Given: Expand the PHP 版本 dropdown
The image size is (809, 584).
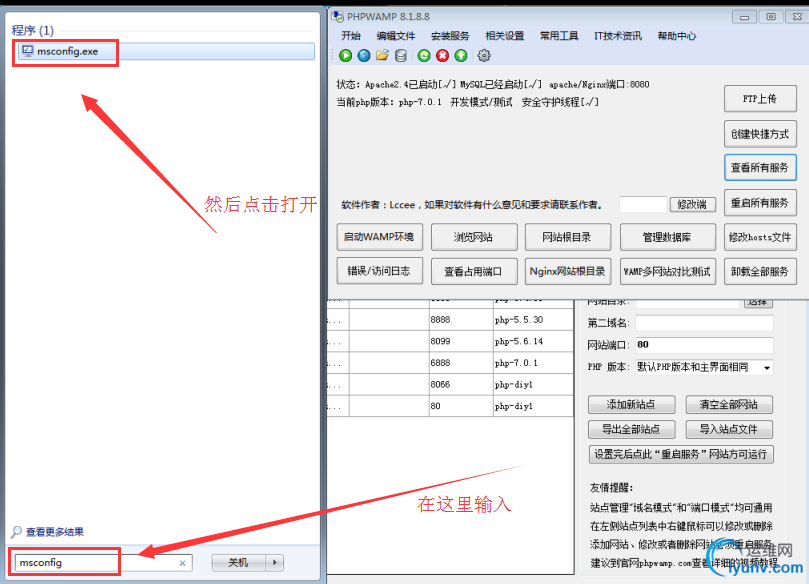Looking at the screenshot, I should (x=767, y=367).
